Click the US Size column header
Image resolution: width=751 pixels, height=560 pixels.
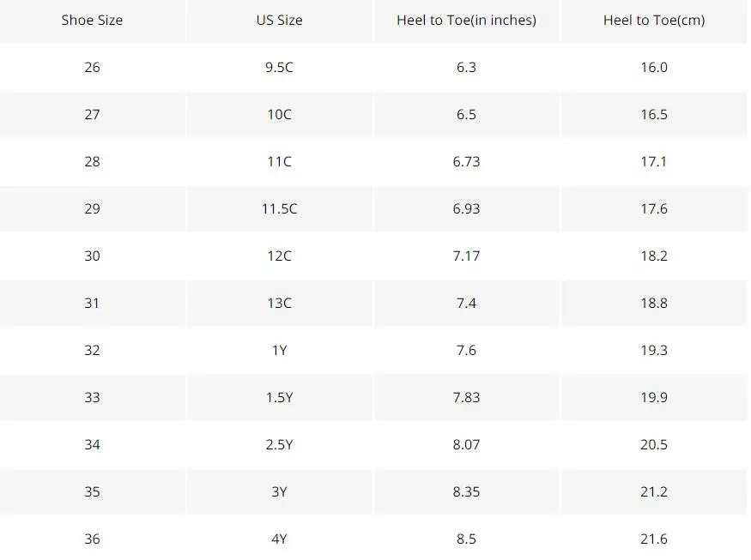279,20
